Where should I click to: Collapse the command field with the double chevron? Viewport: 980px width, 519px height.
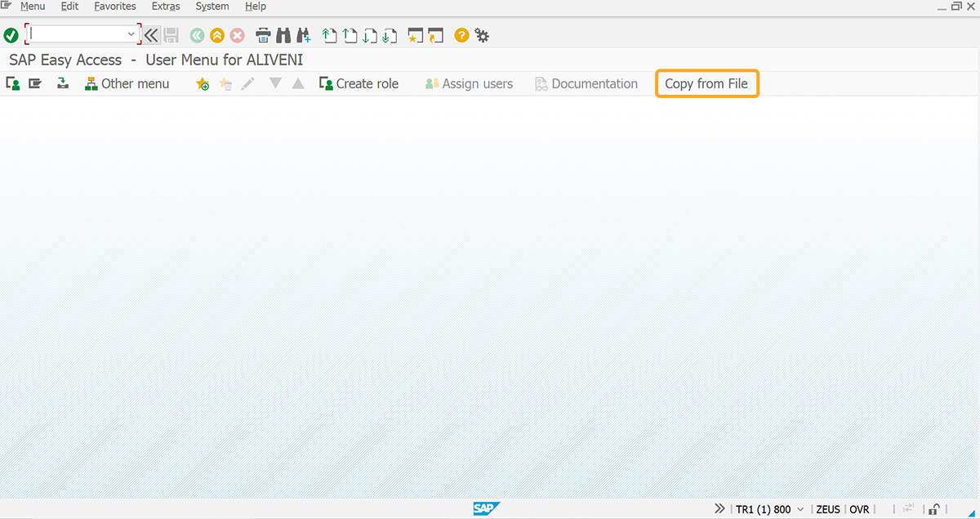152,35
